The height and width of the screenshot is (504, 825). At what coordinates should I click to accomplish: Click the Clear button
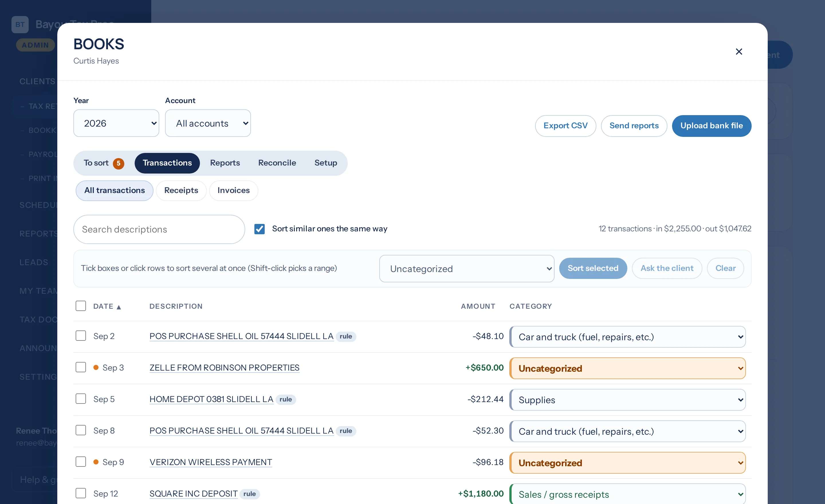[x=725, y=268]
